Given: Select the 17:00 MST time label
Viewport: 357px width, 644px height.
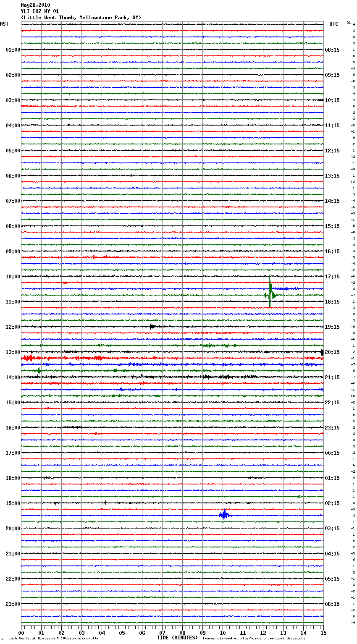Looking at the screenshot, I should [x=13, y=453].
